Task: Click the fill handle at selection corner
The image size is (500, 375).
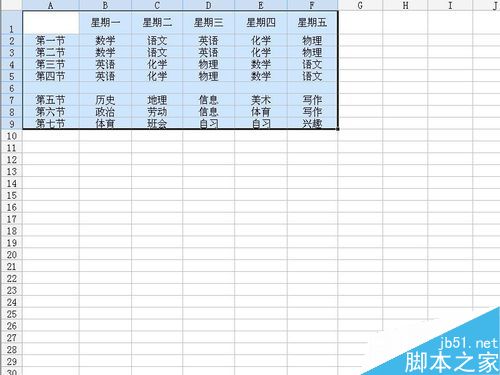Action: [338, 129]
